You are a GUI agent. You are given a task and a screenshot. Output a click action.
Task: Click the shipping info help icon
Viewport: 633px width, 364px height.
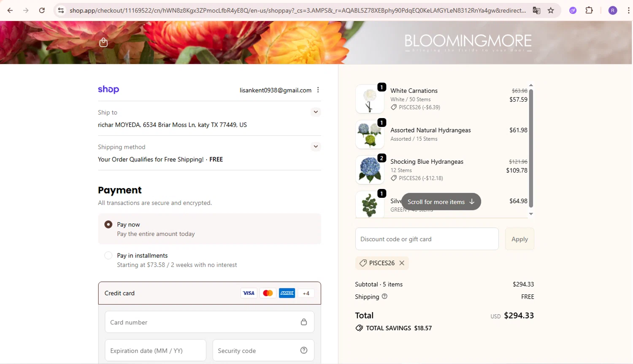[x=384, y=296]
